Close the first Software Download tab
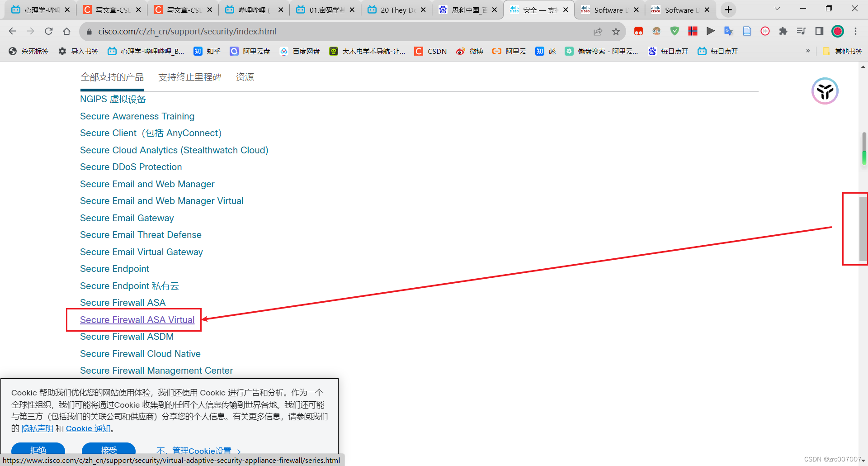 pyautogui.click(x=636, y=10)
